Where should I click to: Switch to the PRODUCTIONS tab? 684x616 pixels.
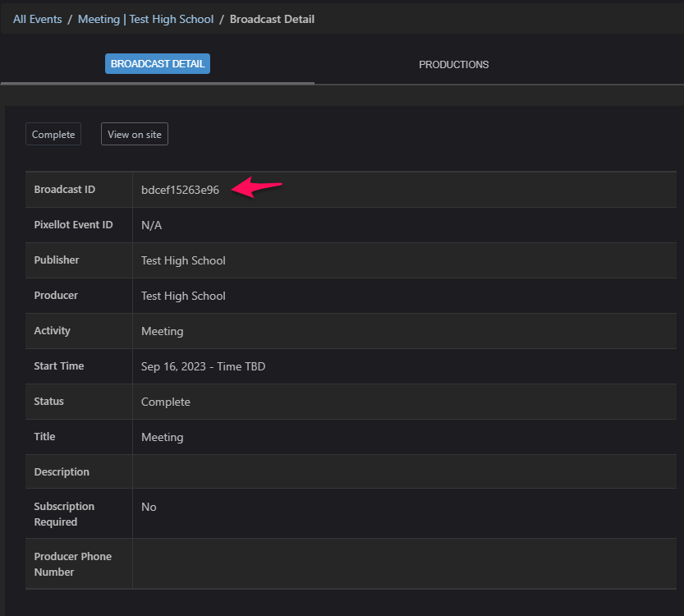(x=453, y=65)
